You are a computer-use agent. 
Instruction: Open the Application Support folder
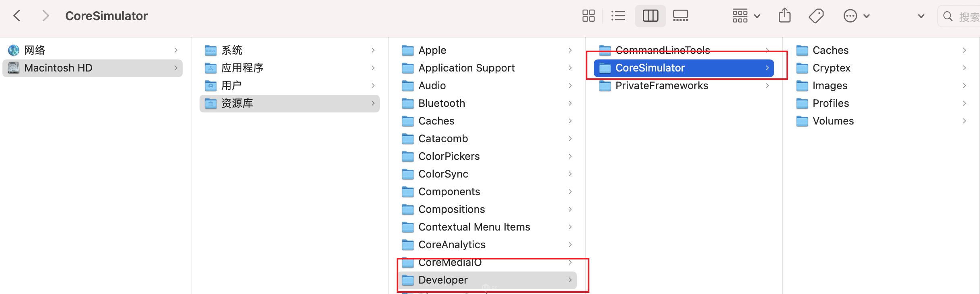point(487,68)
